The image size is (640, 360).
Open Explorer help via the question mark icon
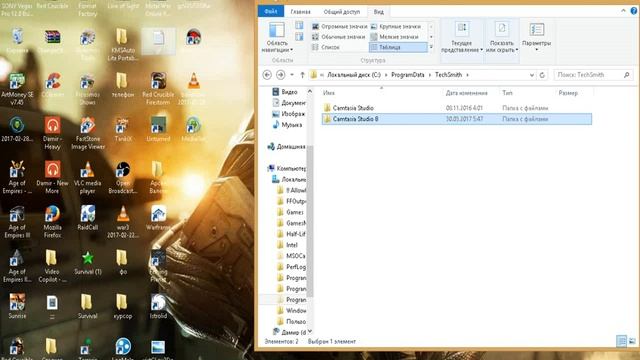(x=633, y=11)
